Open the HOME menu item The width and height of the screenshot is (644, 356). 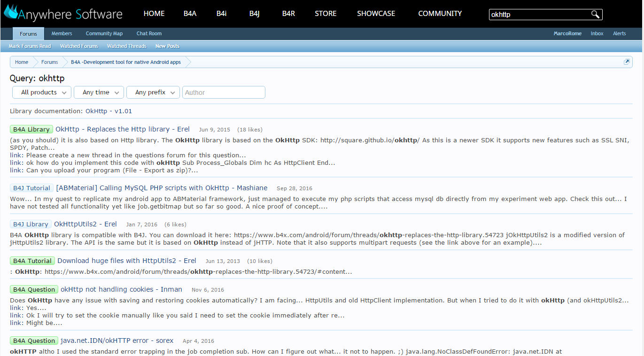tap(154, 14)
